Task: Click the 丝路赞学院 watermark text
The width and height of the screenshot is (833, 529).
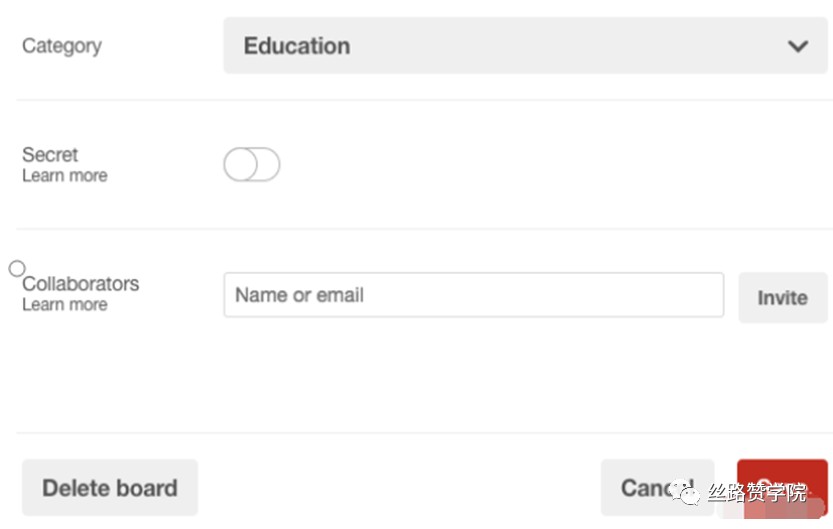Action: pos(757,492)
